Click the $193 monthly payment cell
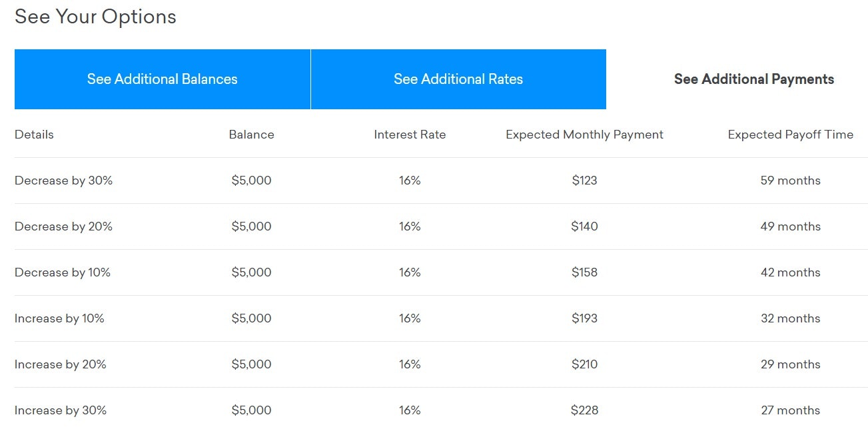 click(x=584, y=318)
